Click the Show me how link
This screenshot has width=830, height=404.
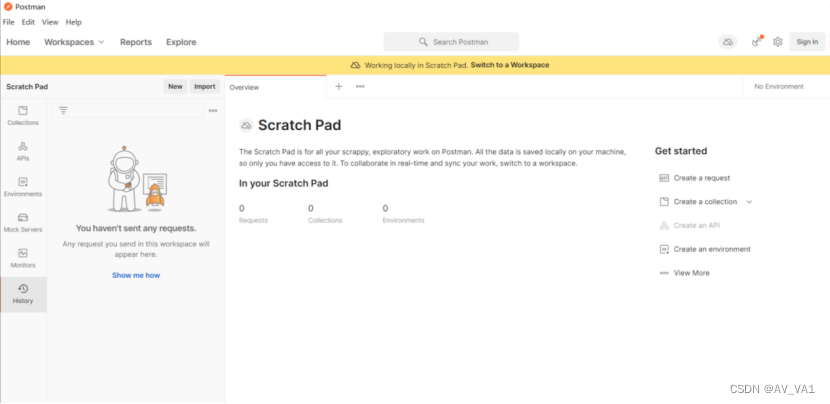tap(136, 275)
